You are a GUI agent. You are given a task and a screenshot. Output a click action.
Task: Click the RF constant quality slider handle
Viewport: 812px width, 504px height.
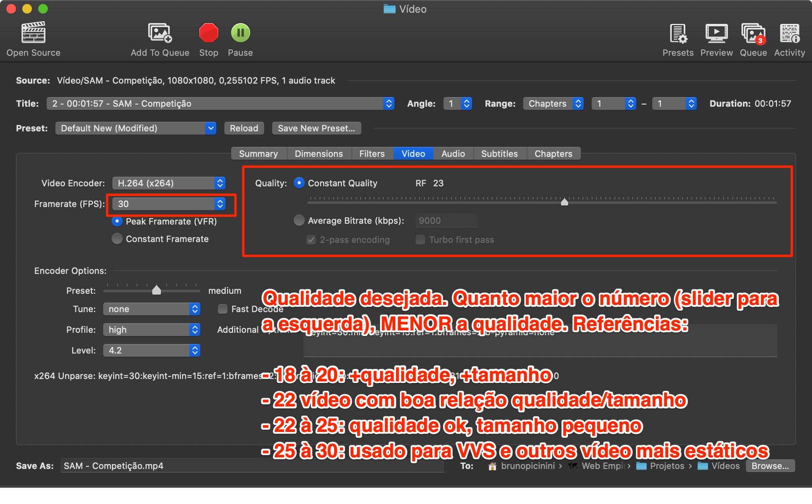pyautogui.click(x=564, y=202)
